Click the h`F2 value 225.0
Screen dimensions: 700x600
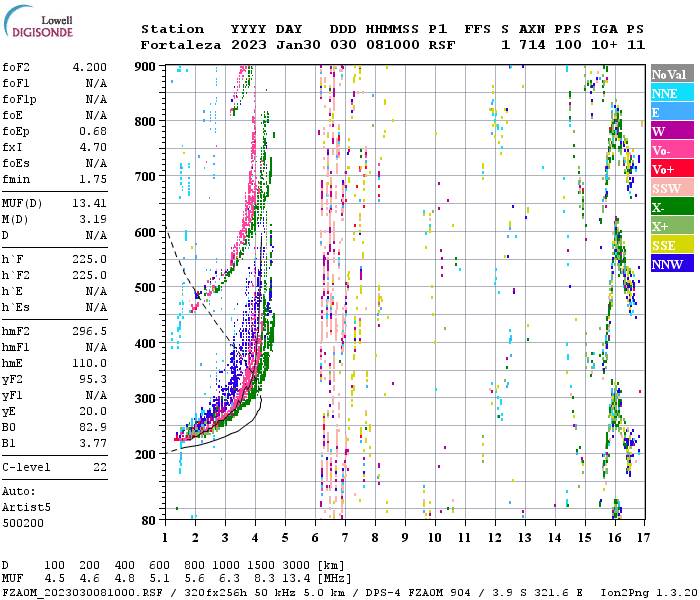(90, 275)
